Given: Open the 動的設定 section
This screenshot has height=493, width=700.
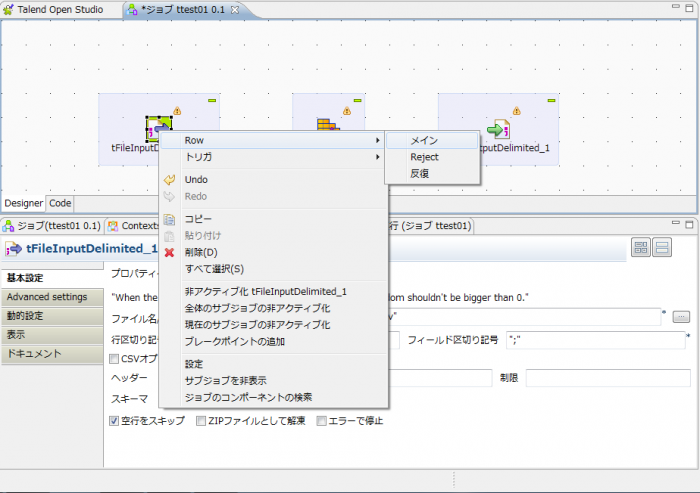Looking at the screenshot, I should pyautogui.click(x=52, y=316).
